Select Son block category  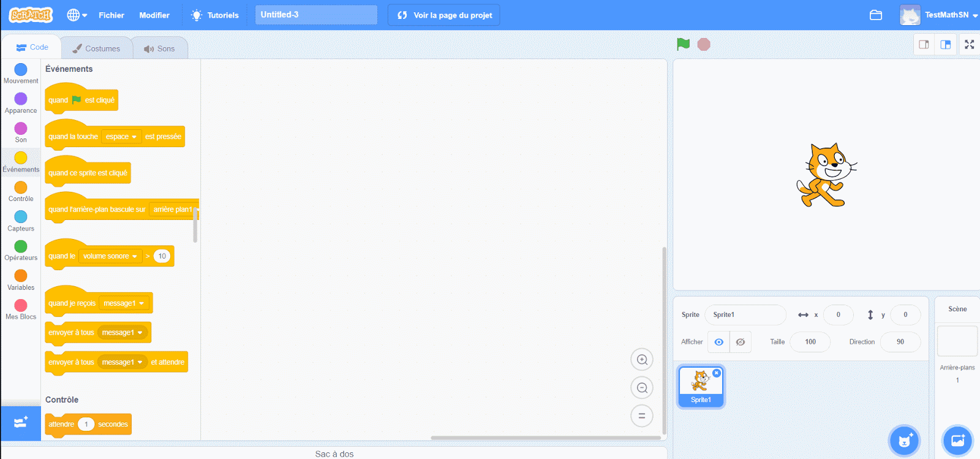point(21,132)
